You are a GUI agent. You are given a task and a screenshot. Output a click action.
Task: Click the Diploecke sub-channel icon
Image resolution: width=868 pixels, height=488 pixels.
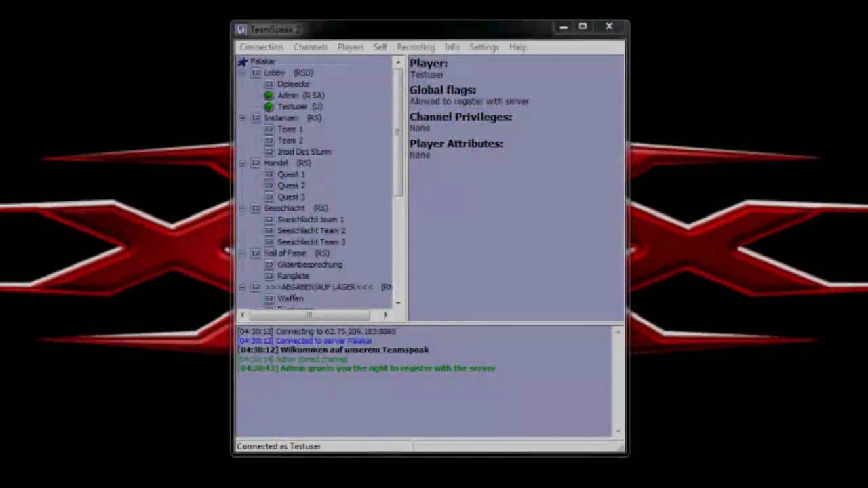click(269, 84)
